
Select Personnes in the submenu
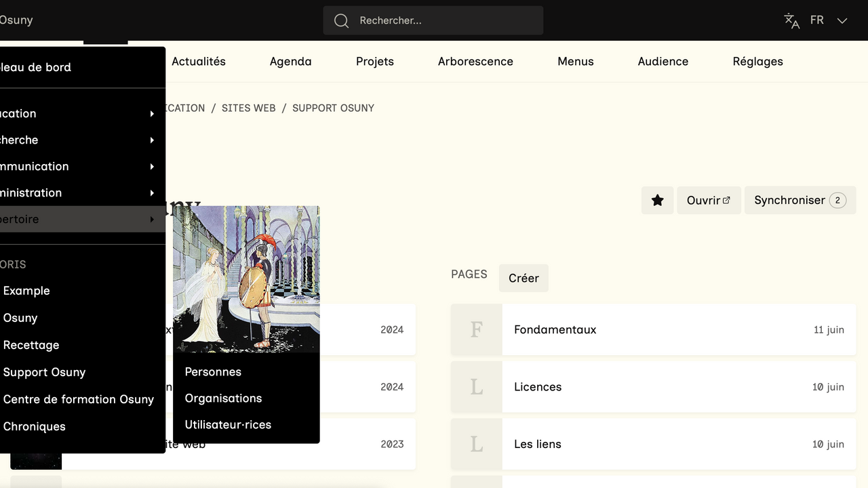click(x=213, y=372)
